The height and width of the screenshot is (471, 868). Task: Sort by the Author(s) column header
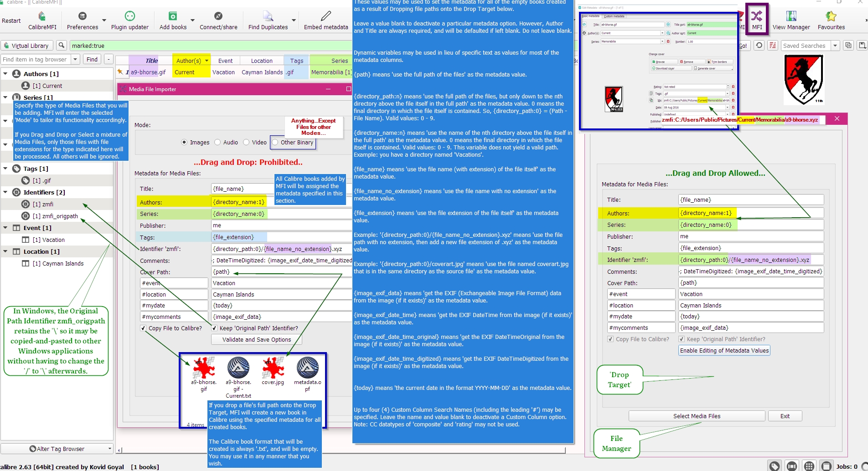click(x=191, y=61)
